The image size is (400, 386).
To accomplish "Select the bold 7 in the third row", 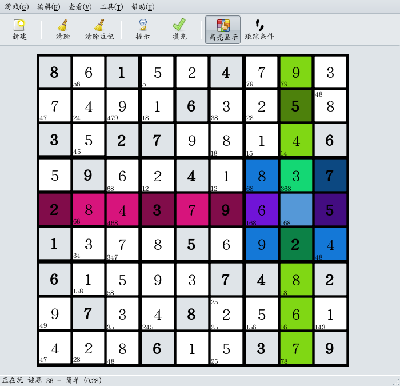I will [158, 140].
